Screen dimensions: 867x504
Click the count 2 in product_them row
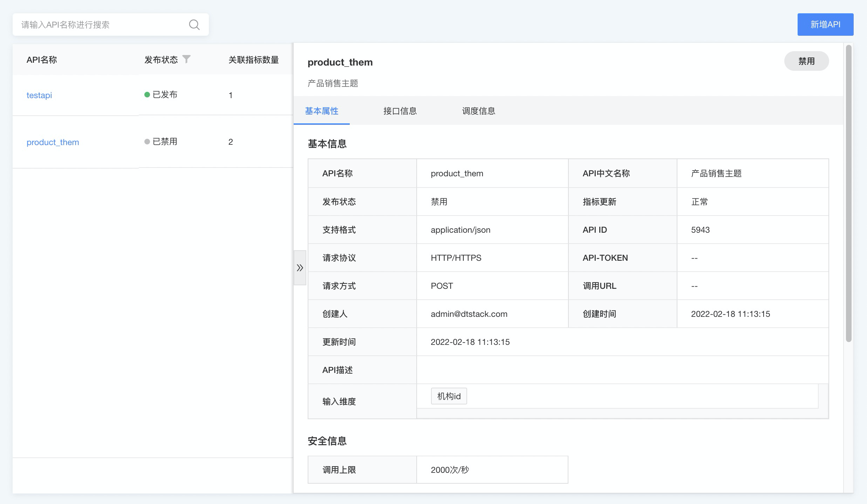tap(231, 142)
